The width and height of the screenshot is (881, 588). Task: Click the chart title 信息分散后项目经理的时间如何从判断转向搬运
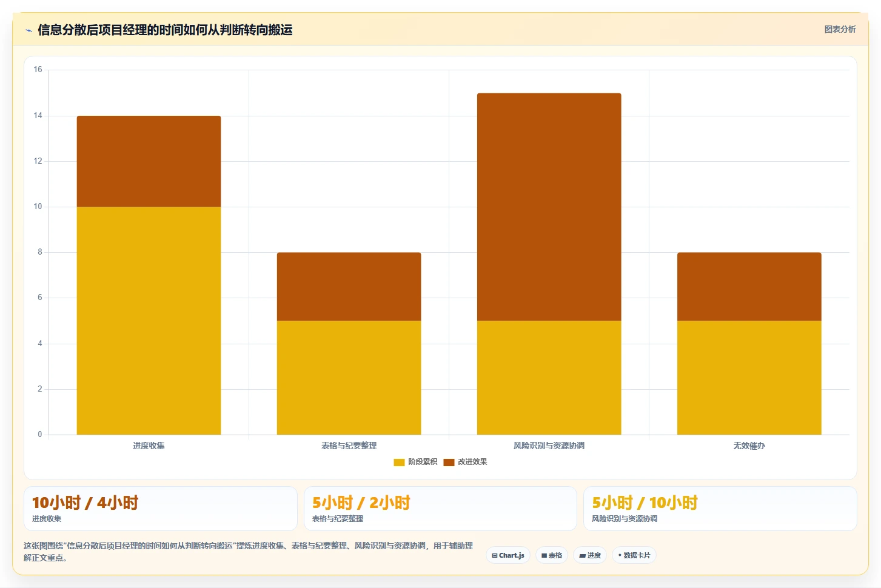pos(165,30)
